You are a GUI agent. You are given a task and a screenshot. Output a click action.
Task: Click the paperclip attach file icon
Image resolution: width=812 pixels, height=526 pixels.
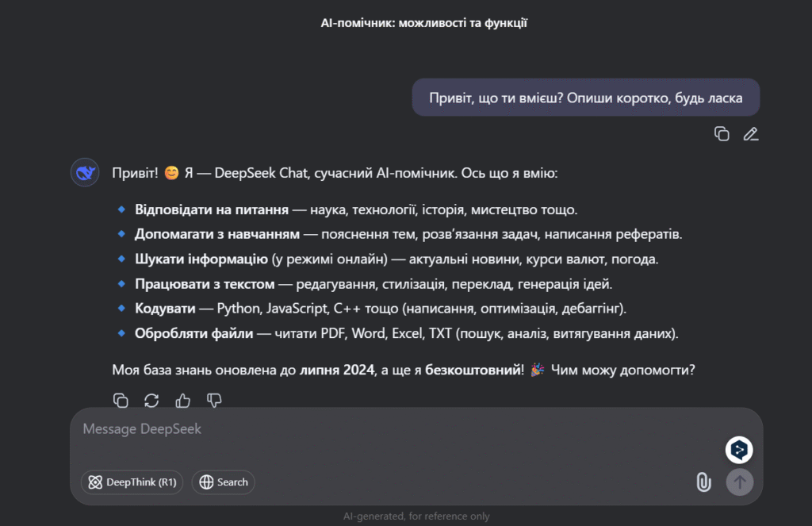point(703,482)
